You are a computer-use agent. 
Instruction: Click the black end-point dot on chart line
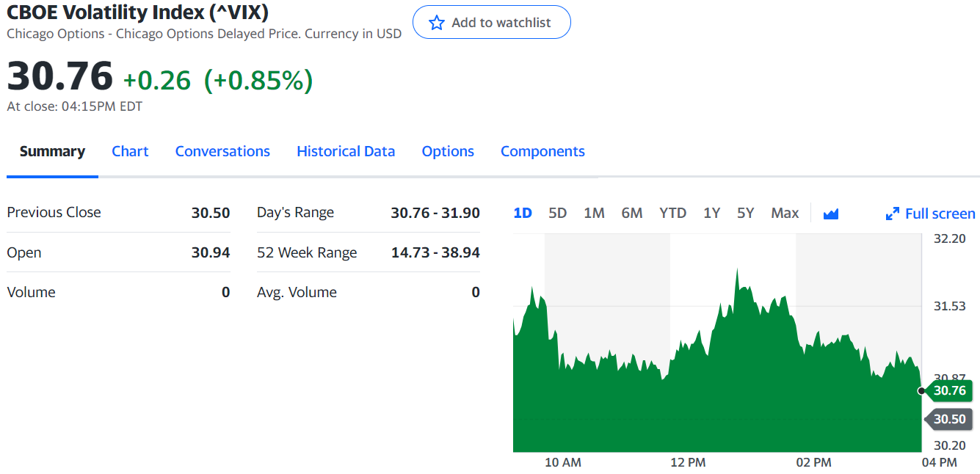pos(921,391)
